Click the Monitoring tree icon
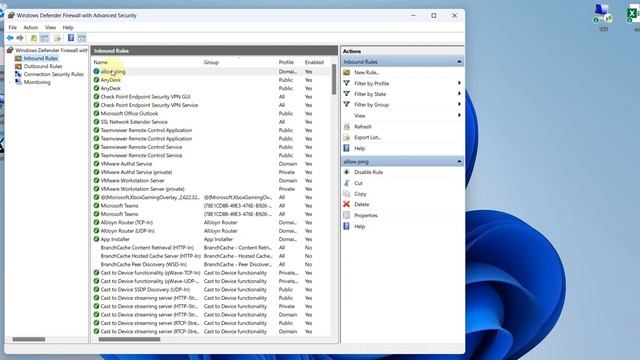 pos(18,82)
